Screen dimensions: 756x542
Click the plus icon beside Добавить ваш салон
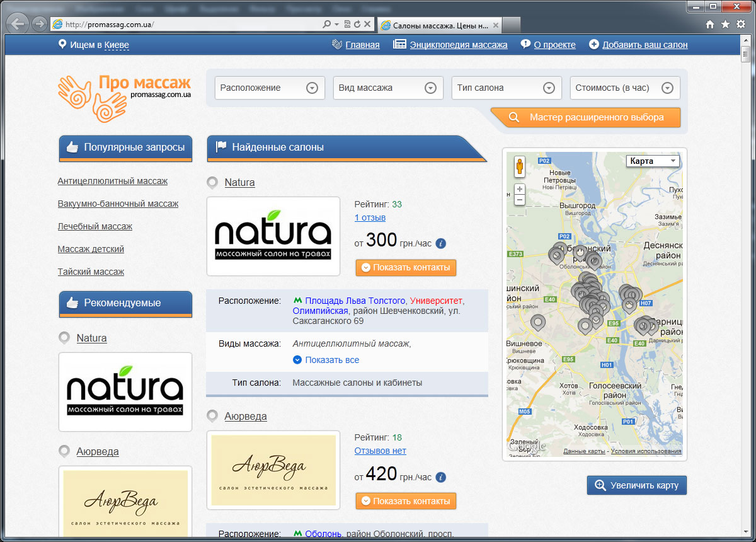(593, 45)
